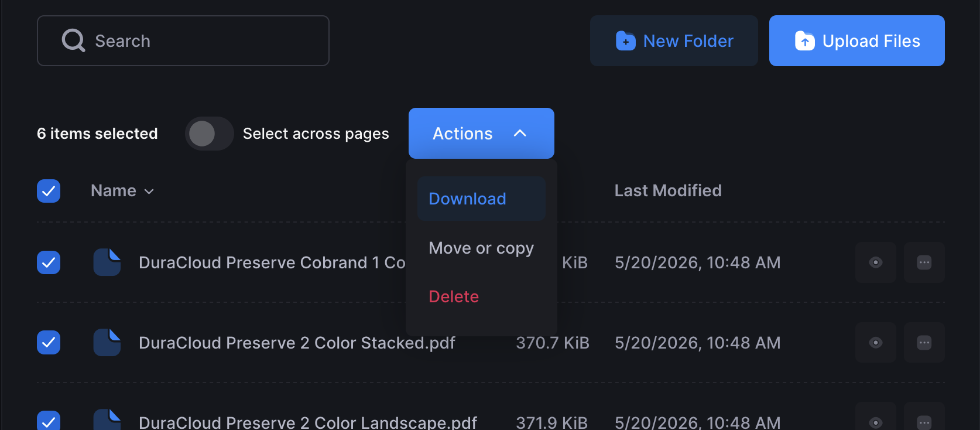
Task: Focus the Search input field
Action: (183, 41)
